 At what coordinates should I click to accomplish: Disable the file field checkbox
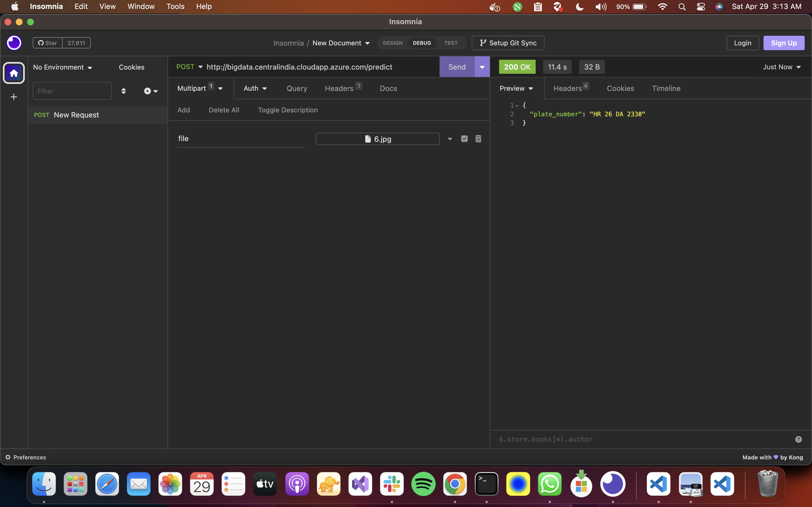point(464,139)
